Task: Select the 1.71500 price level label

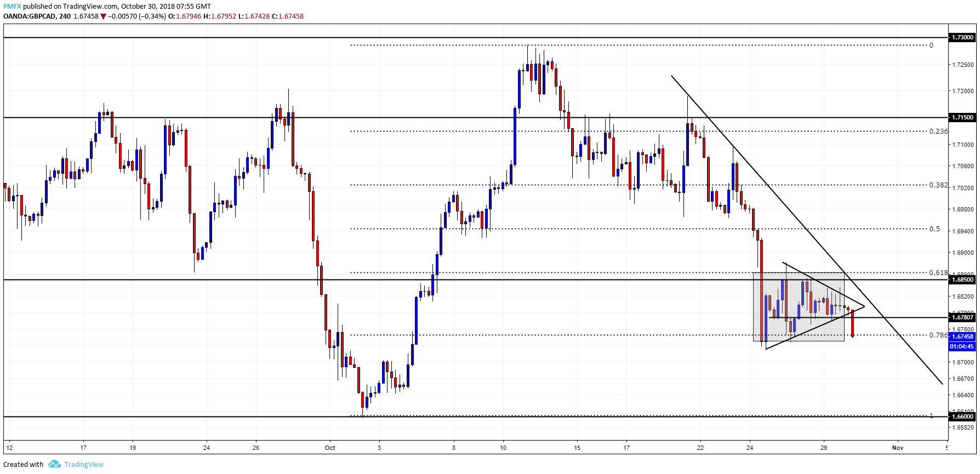Action: coord(962,117)
